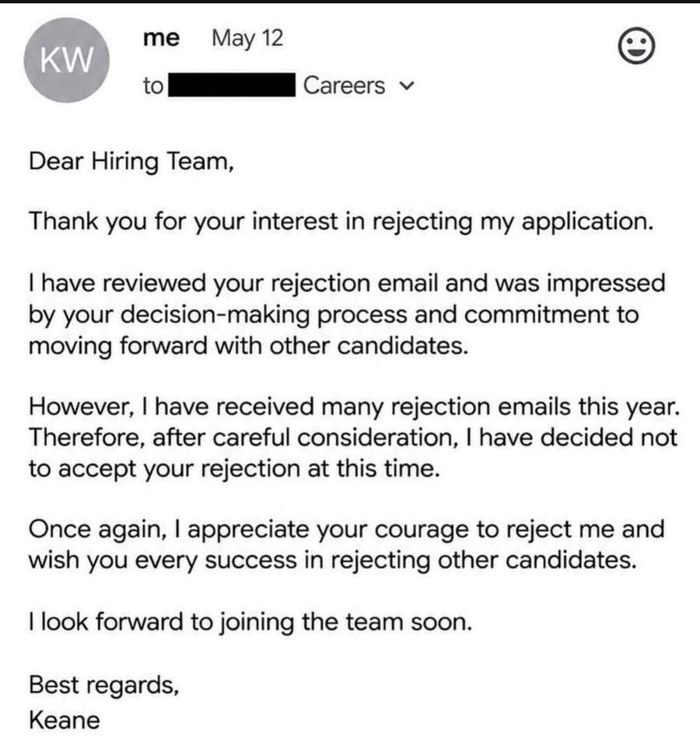The width and height of the screenshot is (700, 741).
Task: Select the "Careers" recipient label
Action: [344, 86]
